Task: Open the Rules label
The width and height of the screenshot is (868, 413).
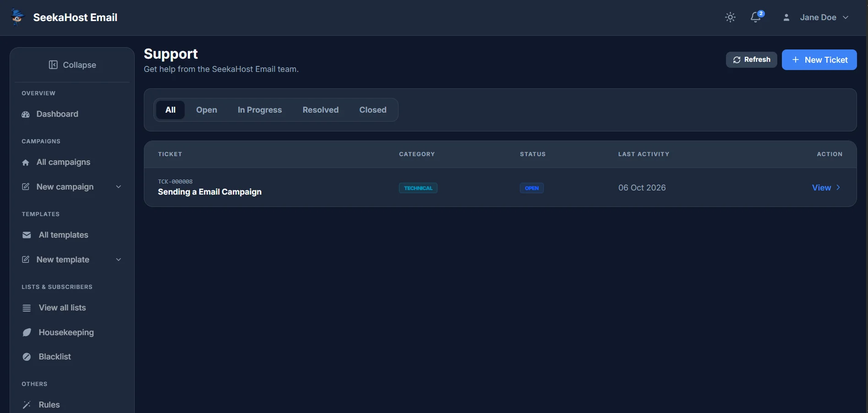Action: point(49,405)
